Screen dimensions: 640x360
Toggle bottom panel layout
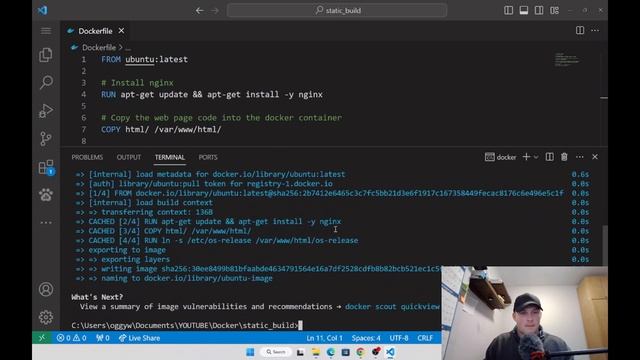(x=524, y=11)
